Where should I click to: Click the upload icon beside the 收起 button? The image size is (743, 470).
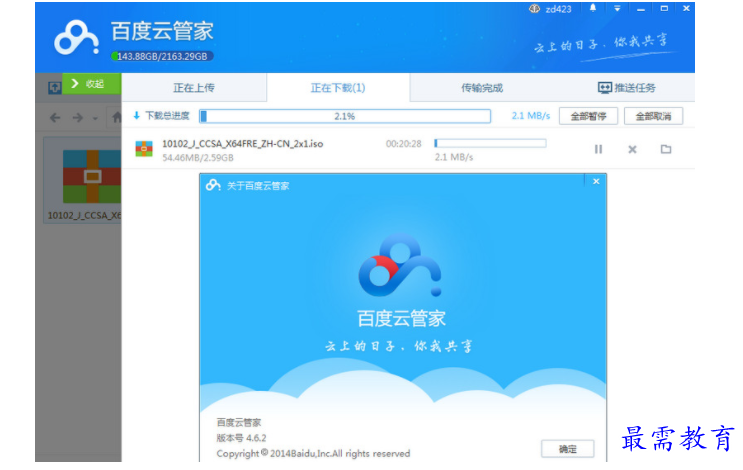pyautogui.click(x=54, y=87)
